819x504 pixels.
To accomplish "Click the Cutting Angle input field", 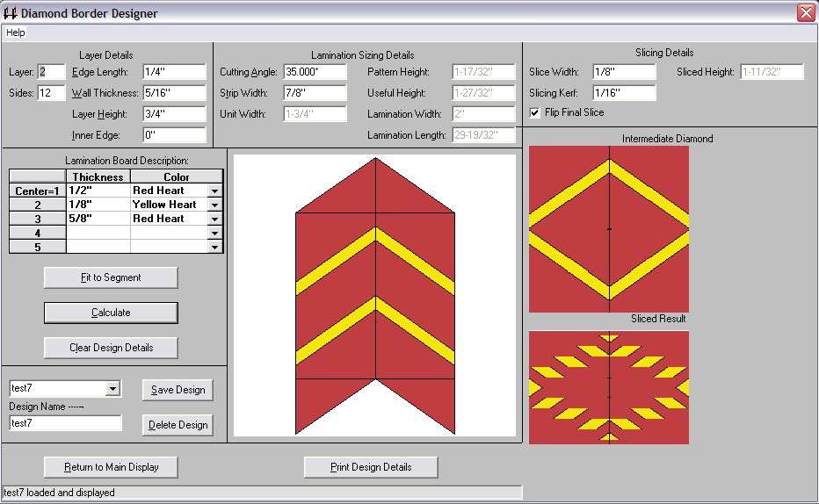I will [x=315, y=72].
